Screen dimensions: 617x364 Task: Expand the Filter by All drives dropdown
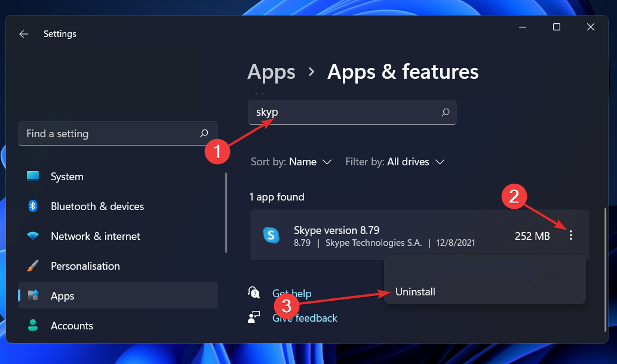pyautogui.click(x=395, y=161)
